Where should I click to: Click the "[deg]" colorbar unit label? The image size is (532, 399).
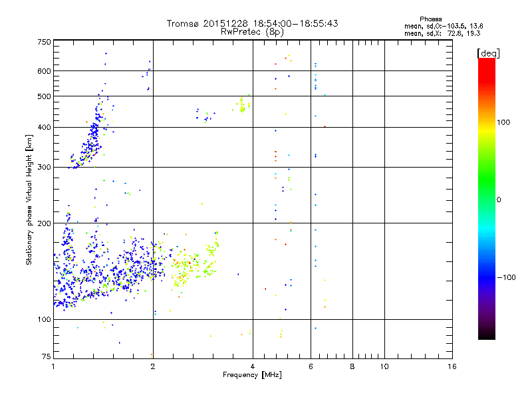point(488,53)
